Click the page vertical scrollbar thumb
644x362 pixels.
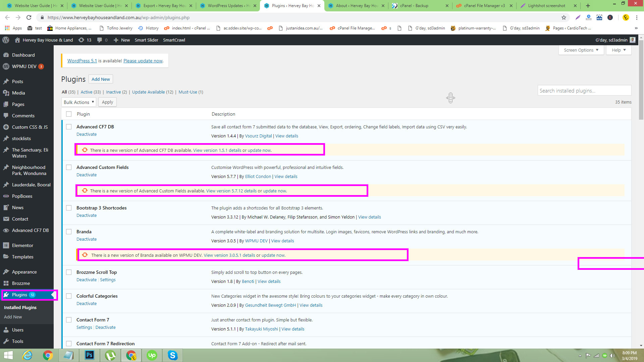click(x=641, y=79)
